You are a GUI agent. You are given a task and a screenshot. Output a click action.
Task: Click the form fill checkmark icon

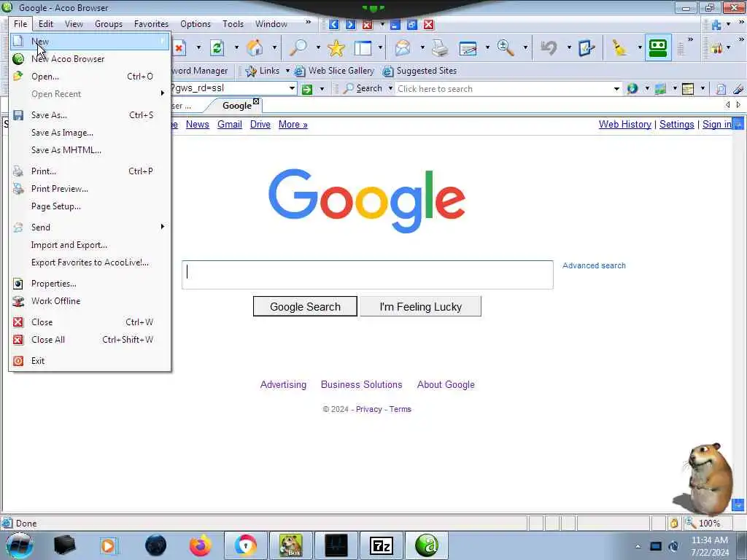[587, 47]
